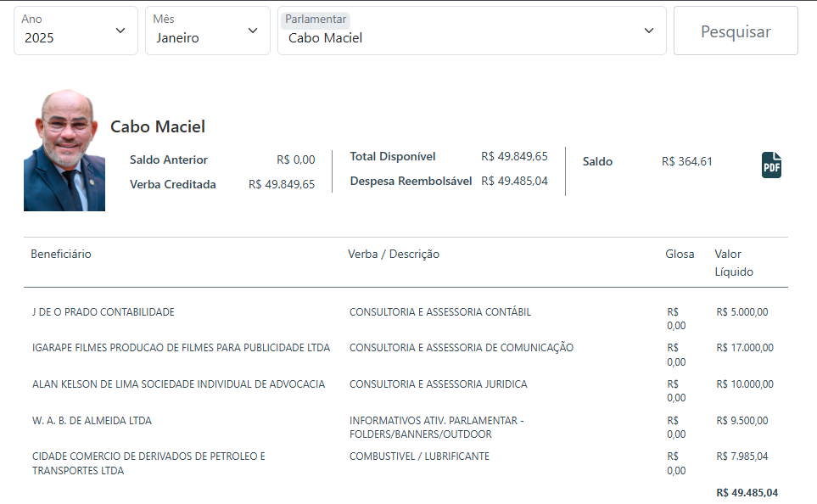817x504 pixels.
Task: Download the PDF expense report
Action: pyautogui.click(x=771, y=165)
